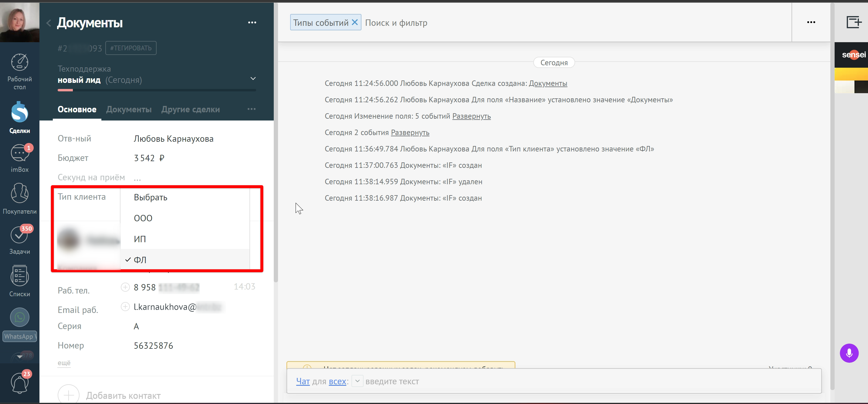Go back using the arrow beside Документы
Viewport: 868px width, 404px height.
click(x=49, y=23)
